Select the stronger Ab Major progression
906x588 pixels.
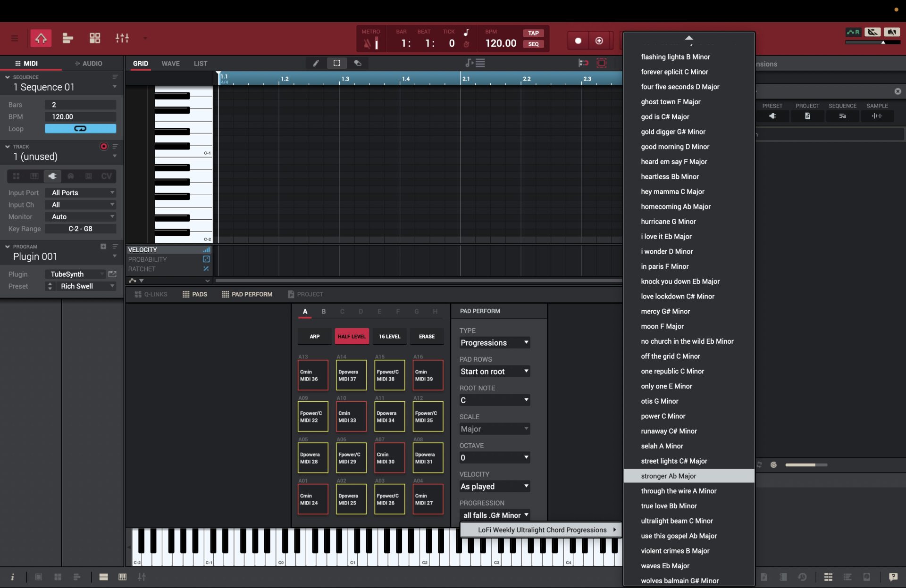point(688,476)
